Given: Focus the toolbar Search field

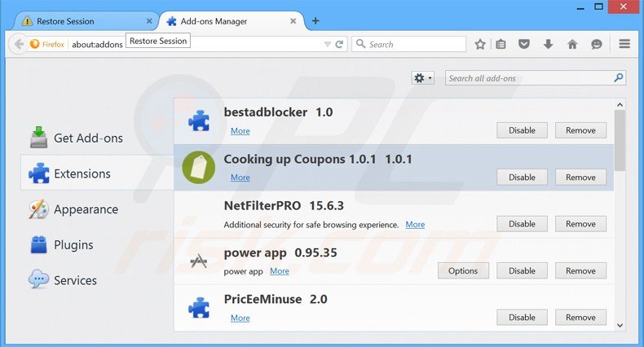Looking at the screenshot, I should pyautogui.click(x=408, y=44).
